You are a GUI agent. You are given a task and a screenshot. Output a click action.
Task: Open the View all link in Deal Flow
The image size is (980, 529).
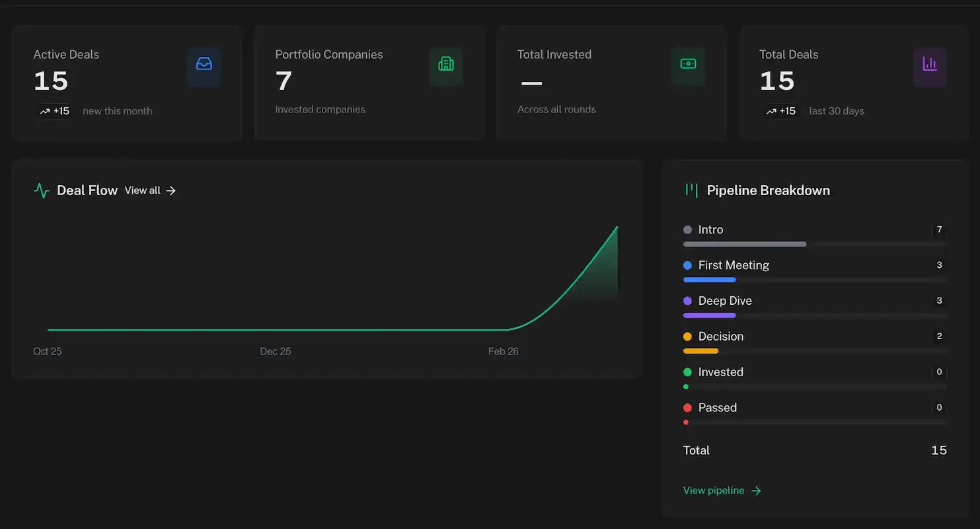[x=142, y=190]
